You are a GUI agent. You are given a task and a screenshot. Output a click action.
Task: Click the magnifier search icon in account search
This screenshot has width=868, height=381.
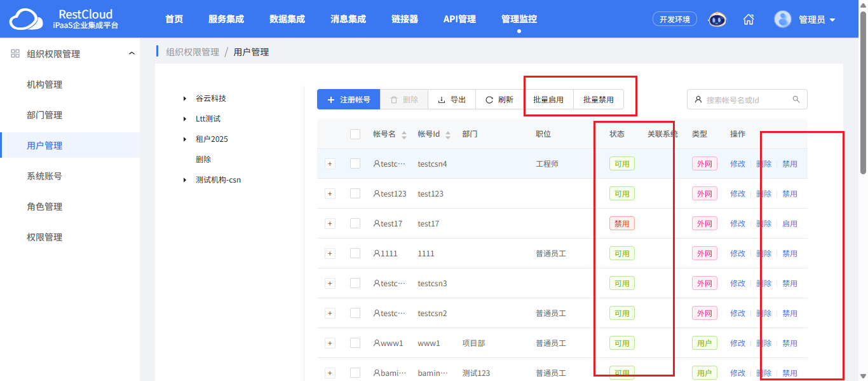[796, 100]
